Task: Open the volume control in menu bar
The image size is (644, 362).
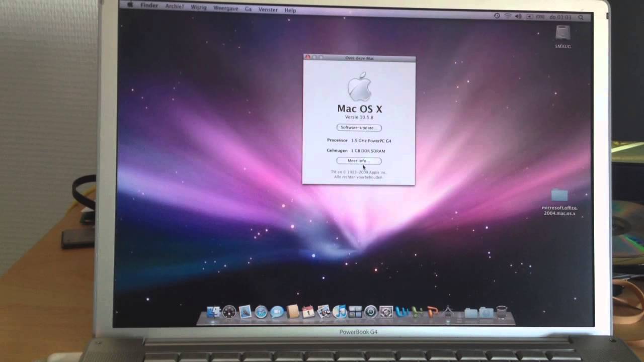Action: [518, 17]
